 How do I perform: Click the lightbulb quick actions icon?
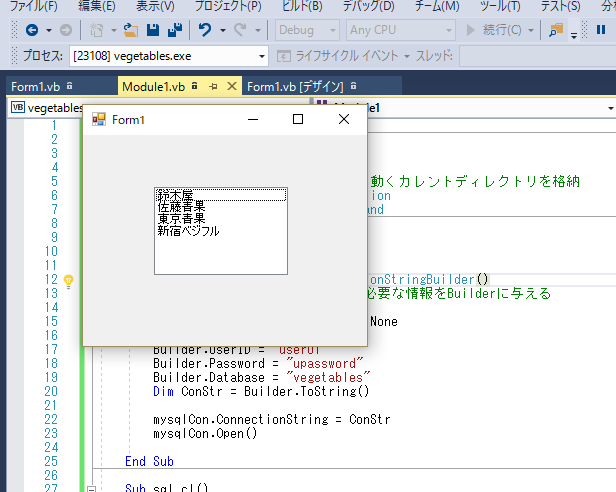[x=69, y=281]
